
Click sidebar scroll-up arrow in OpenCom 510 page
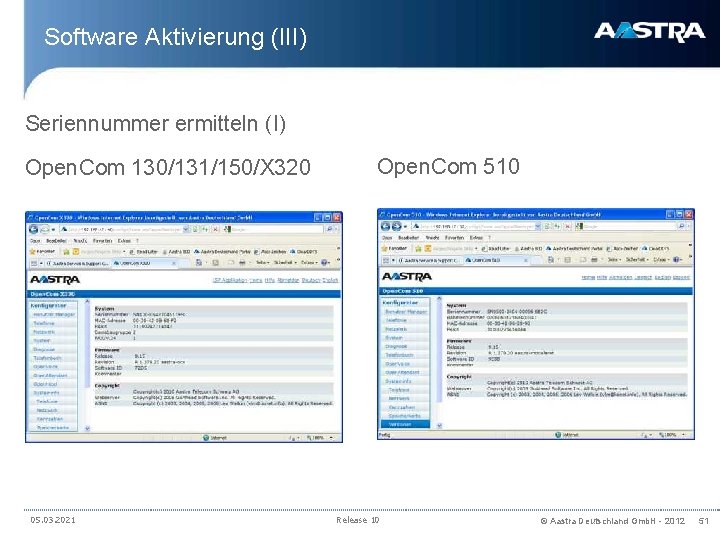[x=439, y=299]
